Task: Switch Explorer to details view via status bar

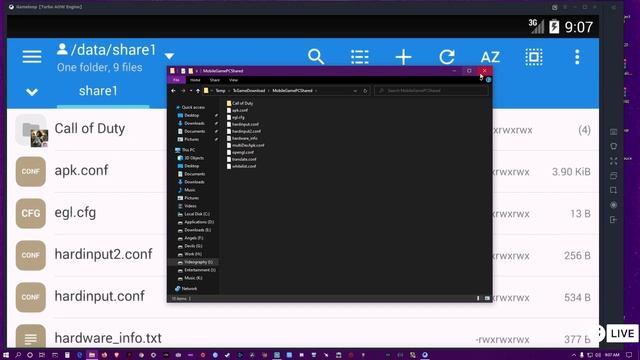Action: [478, 298]
